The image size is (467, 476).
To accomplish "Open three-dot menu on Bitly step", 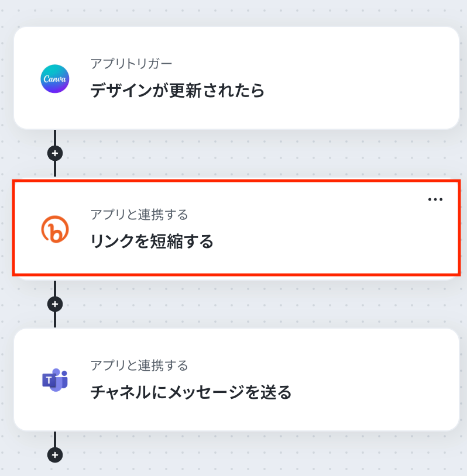I will click(435, 199).
